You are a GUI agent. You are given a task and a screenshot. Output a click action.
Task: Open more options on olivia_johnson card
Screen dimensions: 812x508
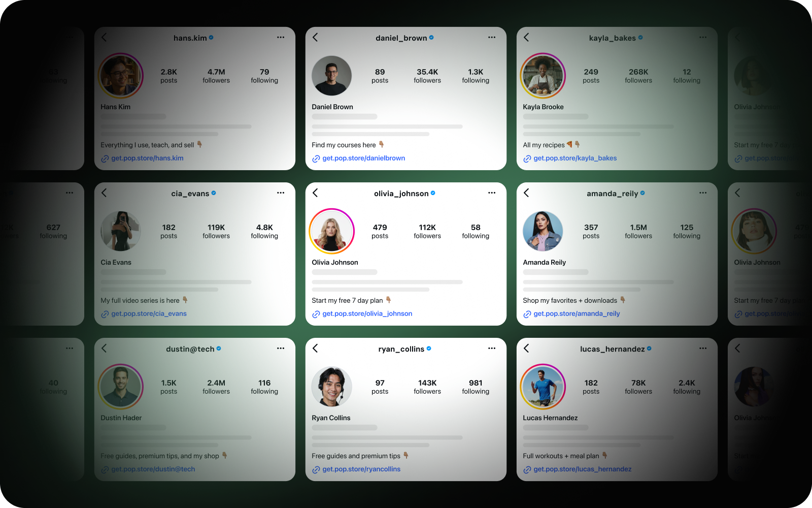click(492, 193)
